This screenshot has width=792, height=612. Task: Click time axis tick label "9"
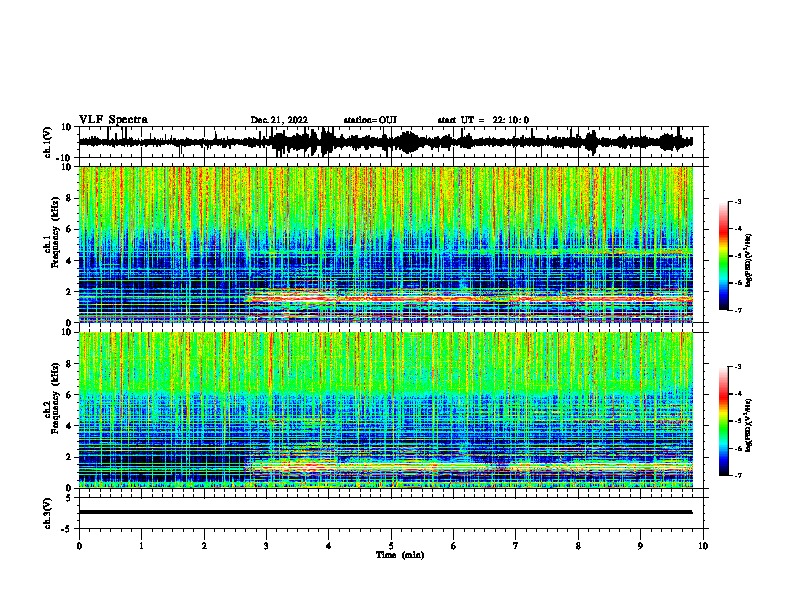[x=640, y=546]
